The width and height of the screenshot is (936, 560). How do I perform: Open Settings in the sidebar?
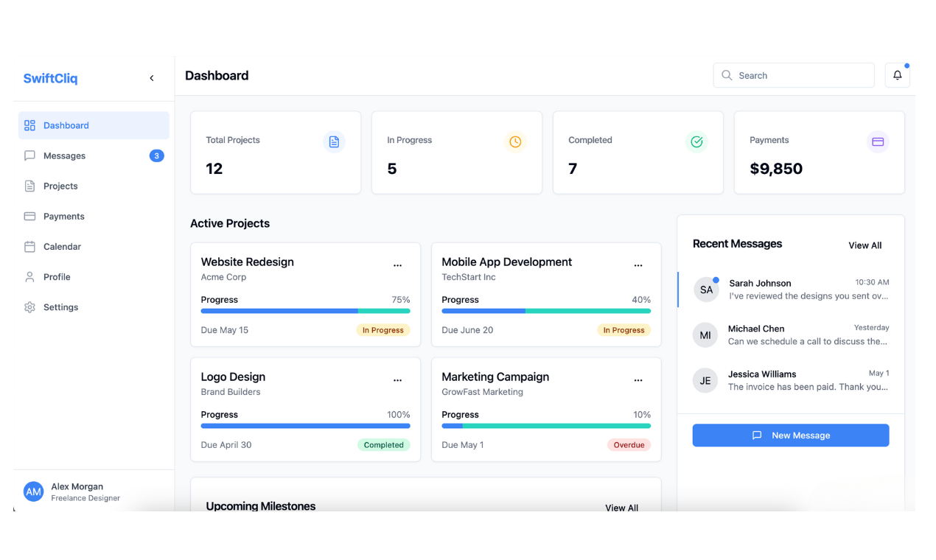[x=94, y=307]
